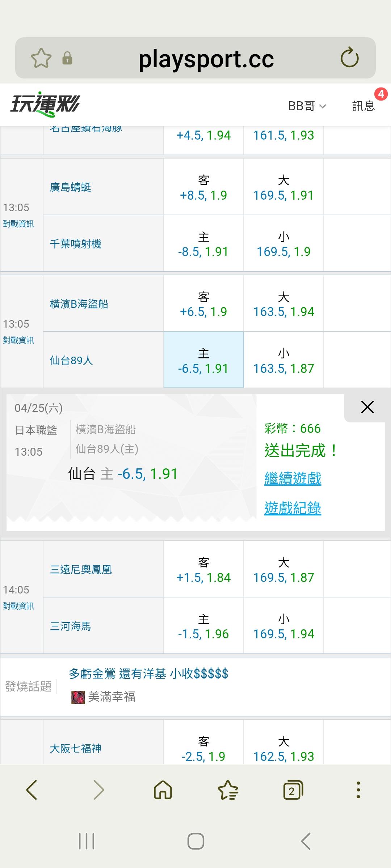Open hot topic 多虧金鶯 post
The height and width of the screenshot is (868, 391).
tap(148, 674)
